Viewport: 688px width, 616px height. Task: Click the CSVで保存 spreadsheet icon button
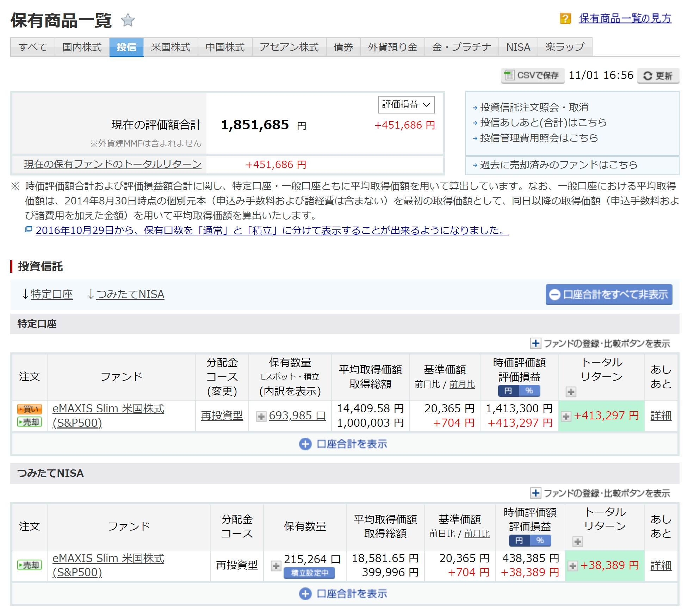click(x=532, y=75)
